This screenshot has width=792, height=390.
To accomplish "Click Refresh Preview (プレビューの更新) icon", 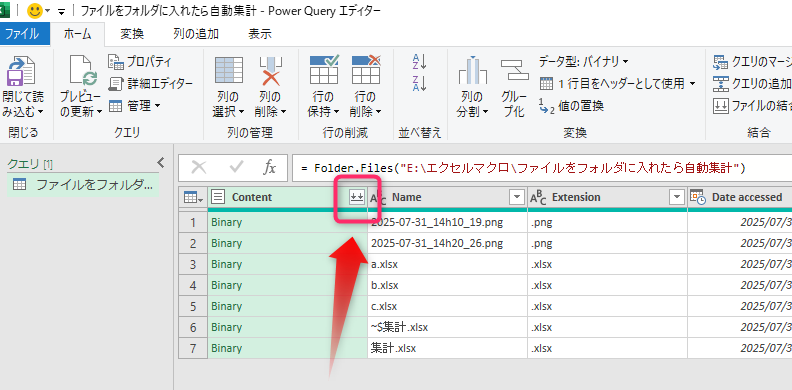I will tap(83, 71).
